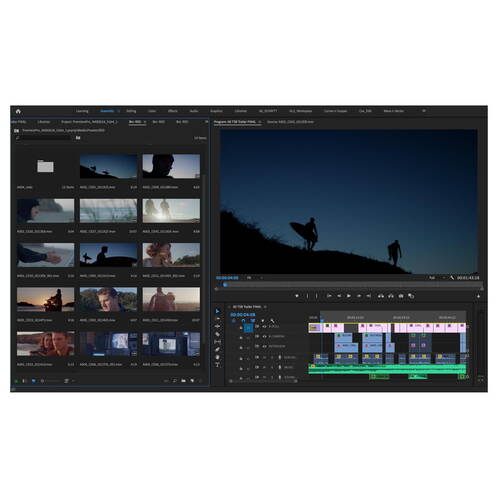Click the Mark Out button
498x498 pixels.
317,296
